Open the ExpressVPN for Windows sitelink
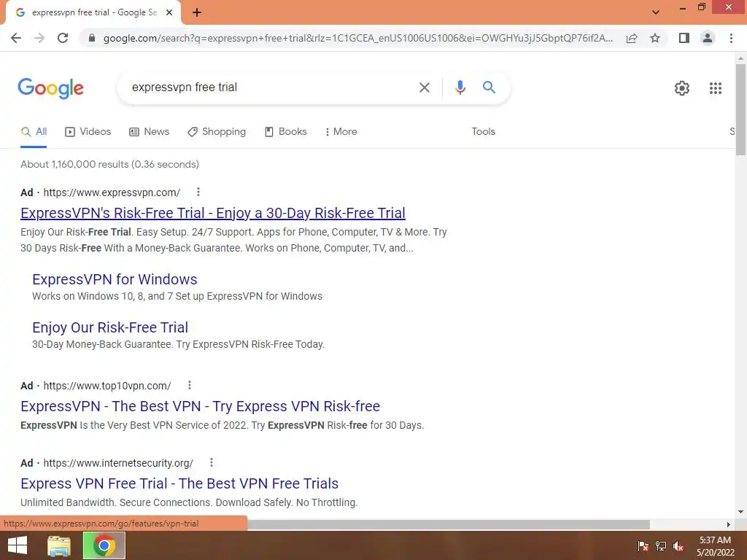The height and width of the screenshot is (560, 747). [115, 279]
